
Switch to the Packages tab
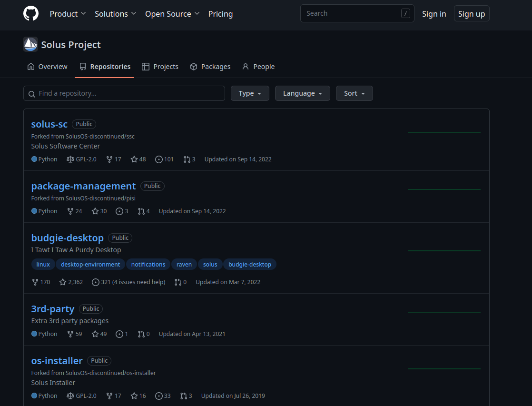(x=210, y=67)
